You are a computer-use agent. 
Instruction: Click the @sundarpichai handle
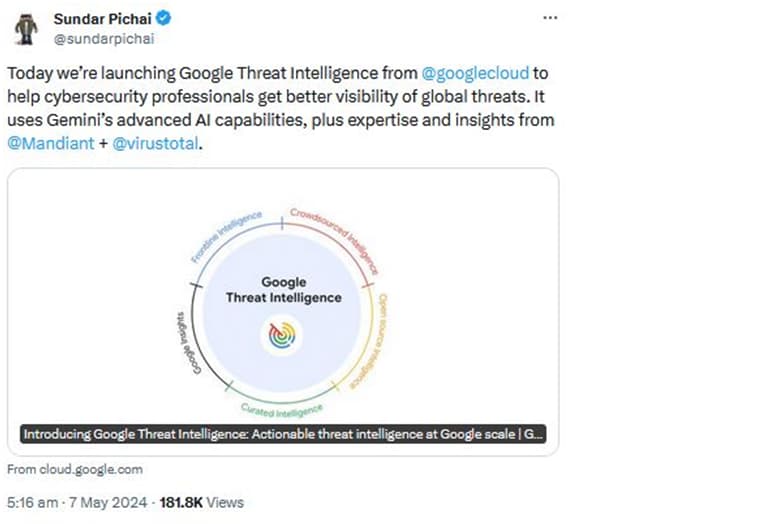click(x=102, y=38)
